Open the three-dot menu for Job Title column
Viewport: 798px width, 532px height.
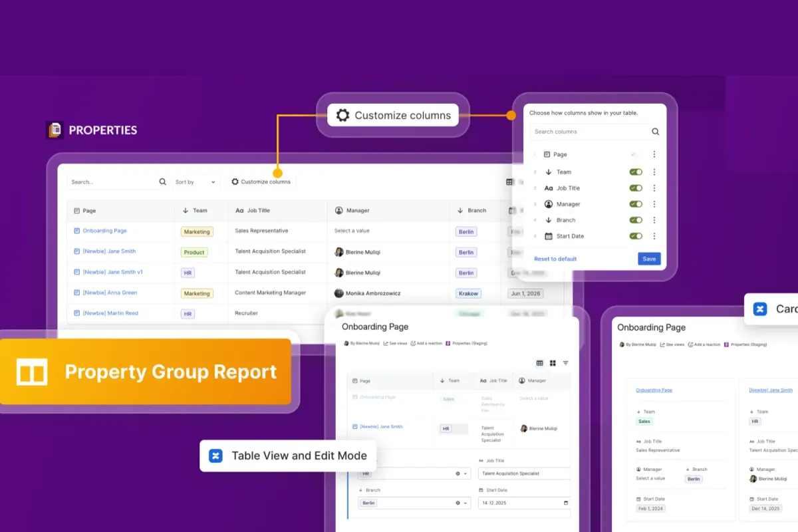(x=654, y=188)
